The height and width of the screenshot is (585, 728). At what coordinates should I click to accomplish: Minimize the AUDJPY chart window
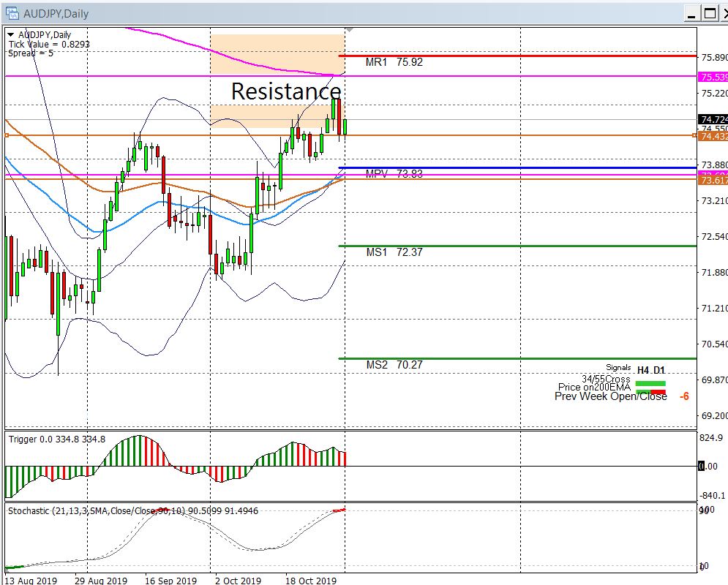(x=691, y=13)
